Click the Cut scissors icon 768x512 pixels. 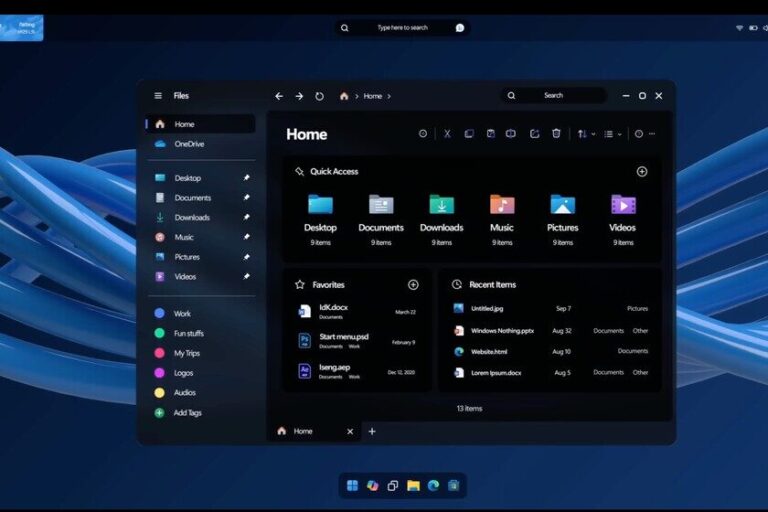pos(447,133)
